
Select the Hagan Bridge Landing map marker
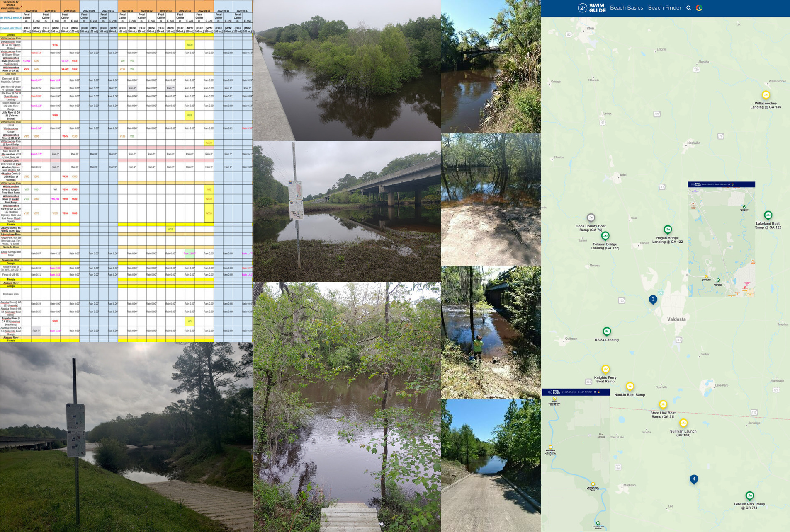[668, 230]
